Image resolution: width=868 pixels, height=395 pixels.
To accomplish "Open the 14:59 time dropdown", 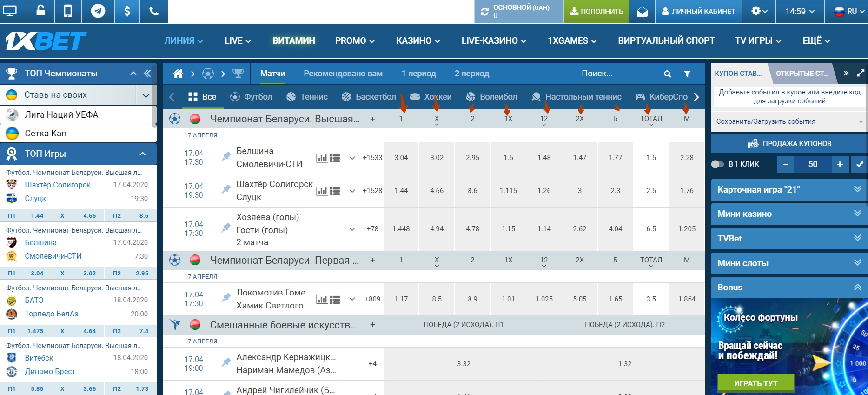I will pyautogui.click(x=800, y=12).
